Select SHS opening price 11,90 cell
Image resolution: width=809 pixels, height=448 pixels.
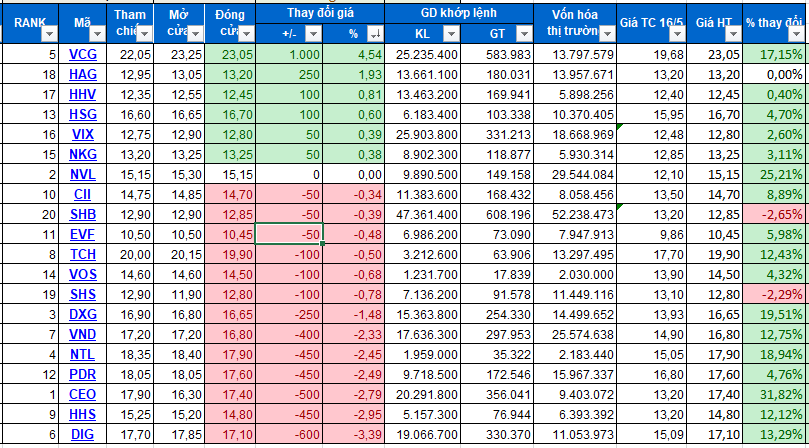pos(179,295)
